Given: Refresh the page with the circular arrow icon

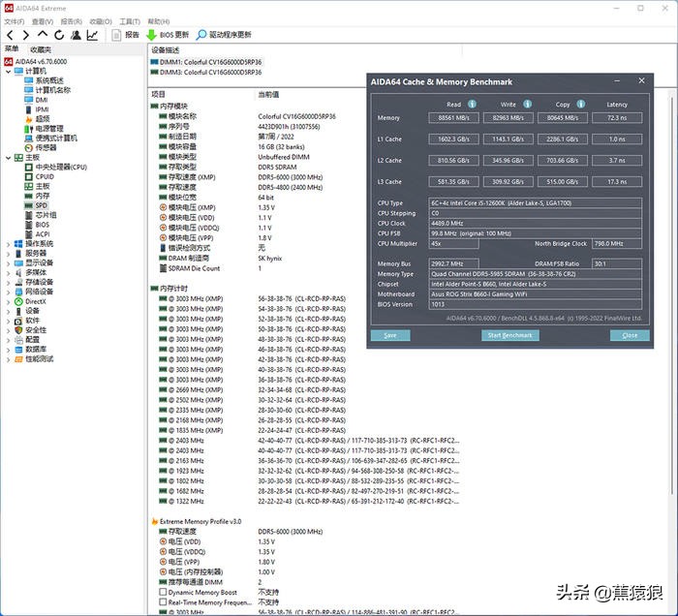Looking at the screenshot, I should [59, 35].
